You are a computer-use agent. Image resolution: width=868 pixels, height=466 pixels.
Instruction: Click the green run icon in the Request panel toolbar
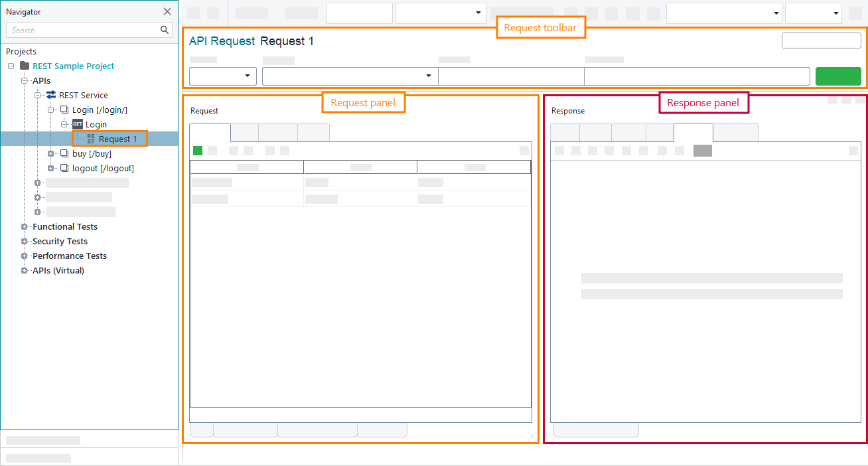click(197, 151)
